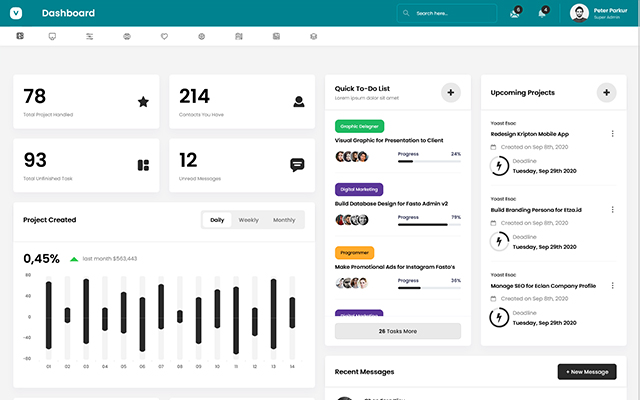Screen dimensions: 640x400
Task: Switch the chart to the Monthly view
Action: click(x=284, y=220)
